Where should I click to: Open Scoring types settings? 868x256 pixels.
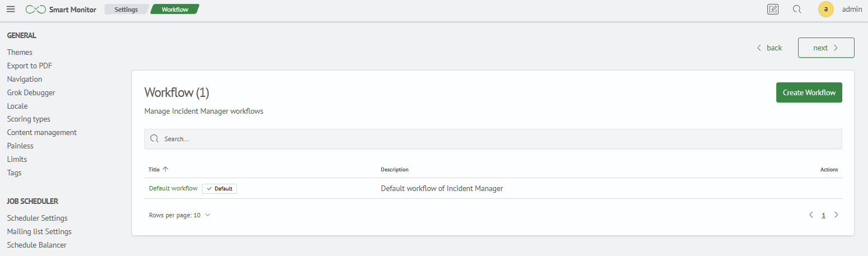pos(29,119)
